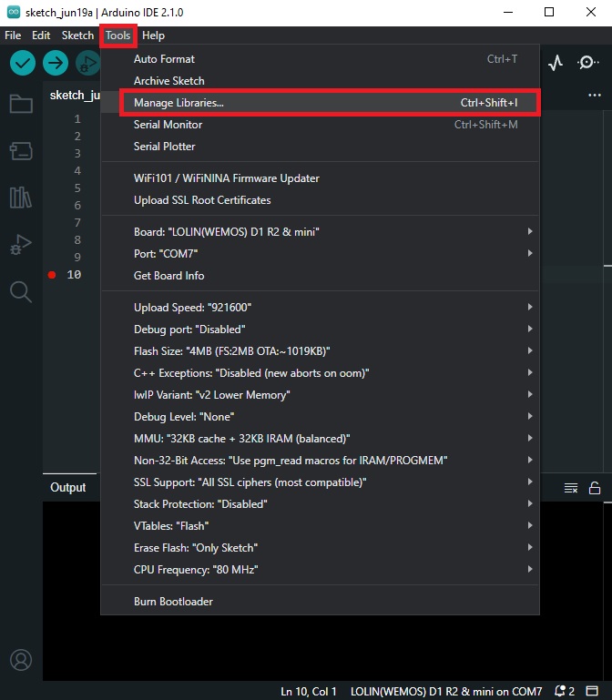
Task: Remove the breakpoint on line 10
Action: pos(52,275)
